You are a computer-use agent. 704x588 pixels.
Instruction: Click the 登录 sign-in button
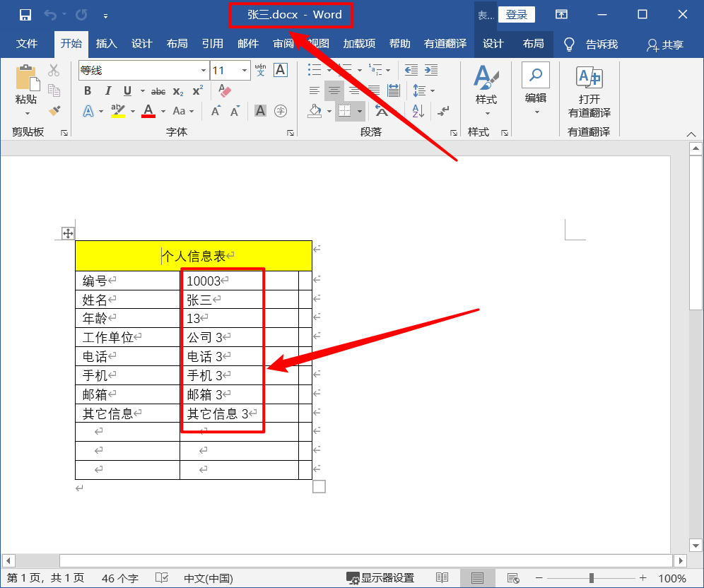coord(517,15)
